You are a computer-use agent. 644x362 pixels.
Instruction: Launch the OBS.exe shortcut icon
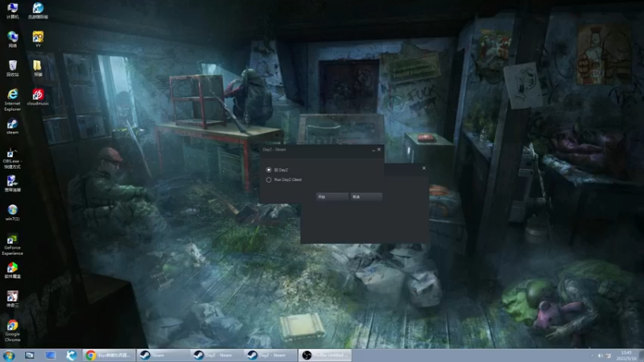[12, 158]
